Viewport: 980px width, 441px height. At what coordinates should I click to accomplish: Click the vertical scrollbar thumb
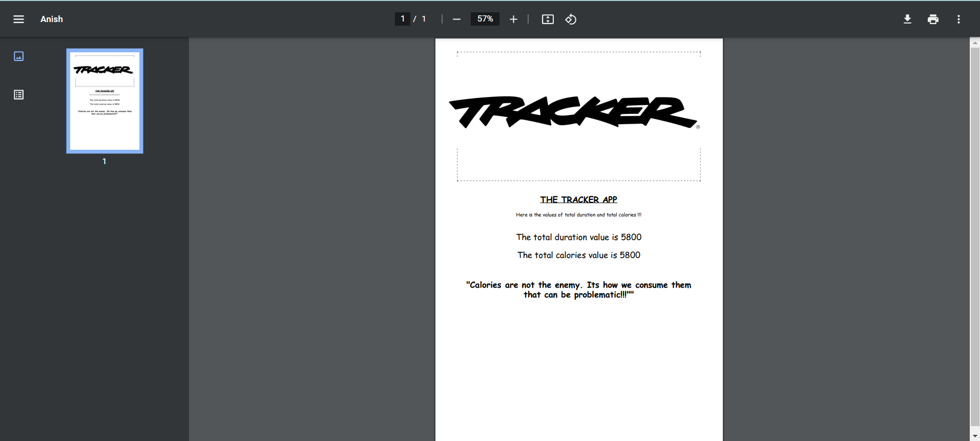pos(975,237)
